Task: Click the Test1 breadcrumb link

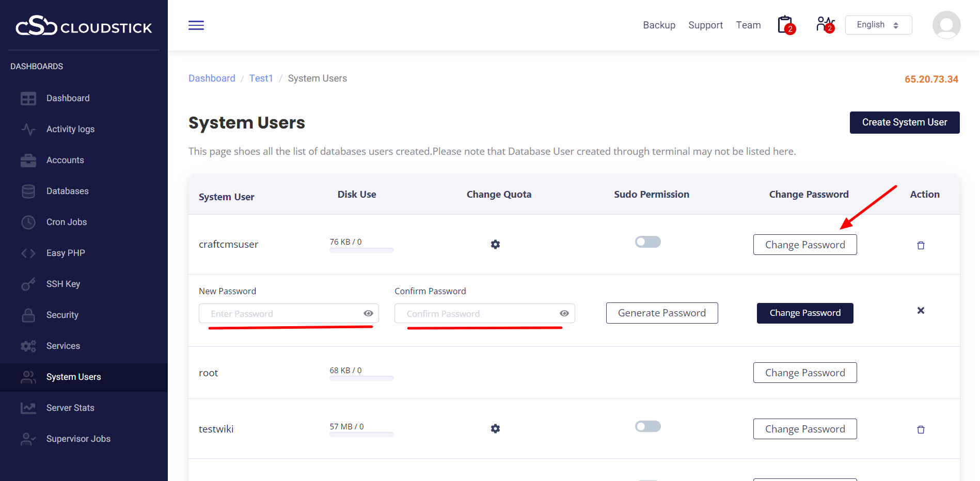Action: click(261, 78)
